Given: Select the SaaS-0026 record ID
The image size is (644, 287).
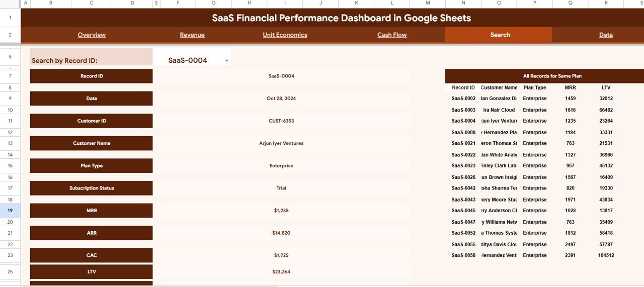Looking at the screenshot, I should click(463, 177).
